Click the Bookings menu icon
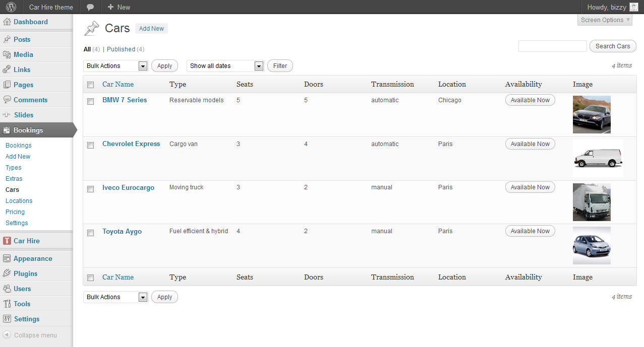644x347 pixels. [7, 130]
